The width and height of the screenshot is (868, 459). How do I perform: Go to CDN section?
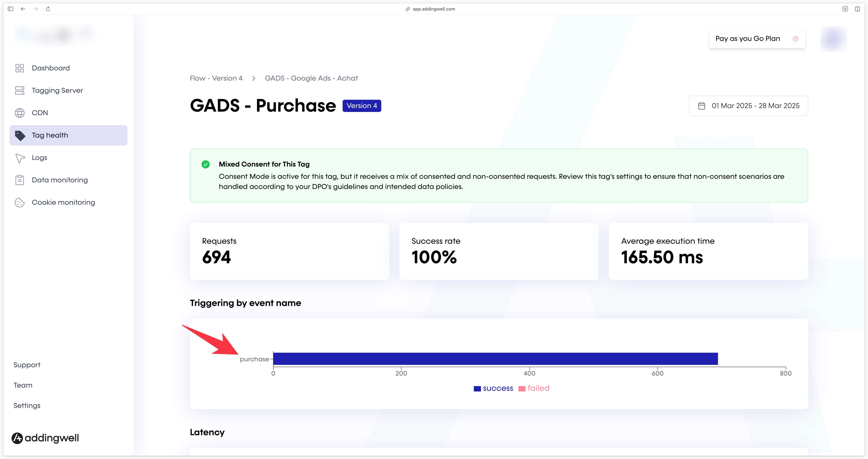coord(68,113)
